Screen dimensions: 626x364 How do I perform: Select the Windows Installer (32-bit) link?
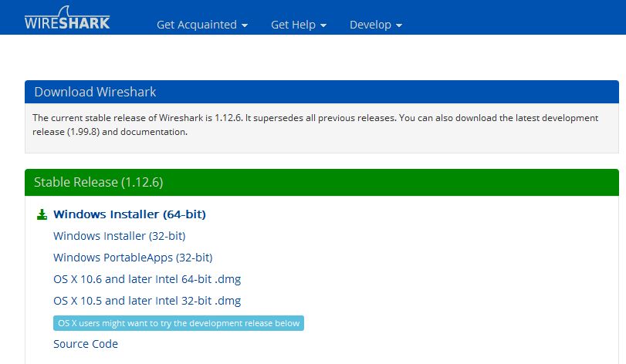tap(119, 236)
